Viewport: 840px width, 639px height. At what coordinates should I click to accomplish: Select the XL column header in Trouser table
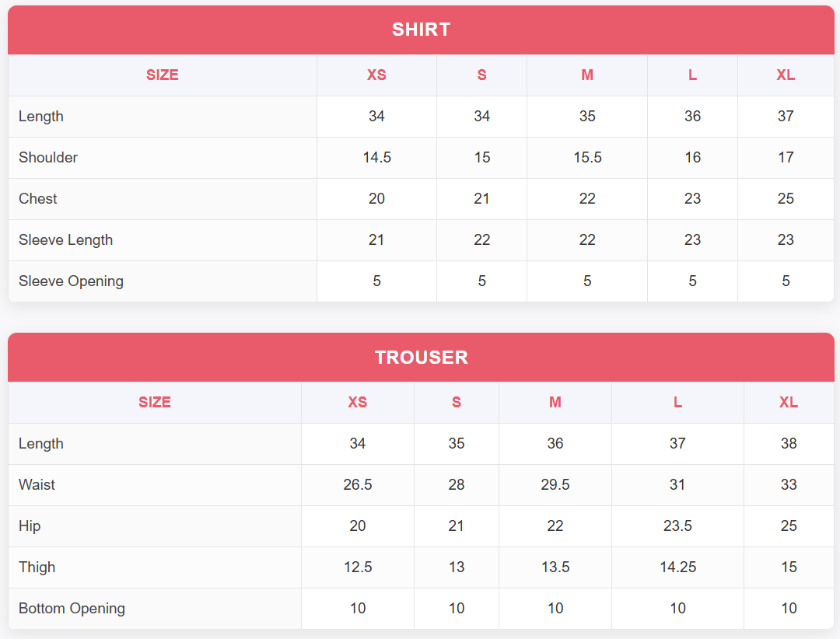click(x=789, y=403)
